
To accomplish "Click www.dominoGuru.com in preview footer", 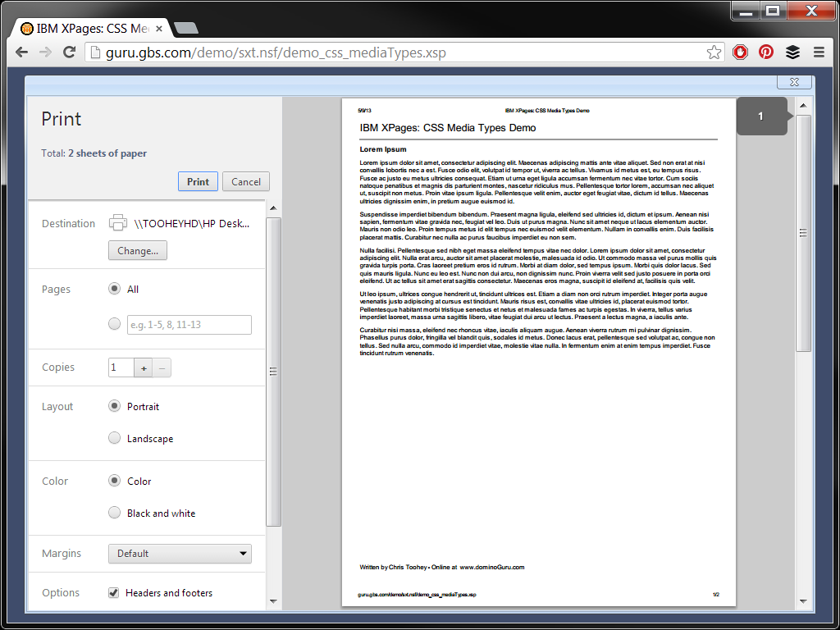I will [x=492, y=567].
